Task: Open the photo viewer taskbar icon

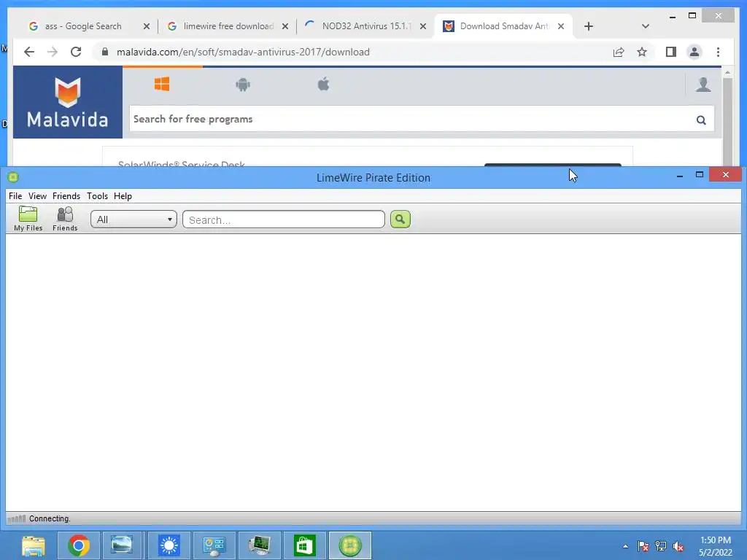Action: coord(122,545)
